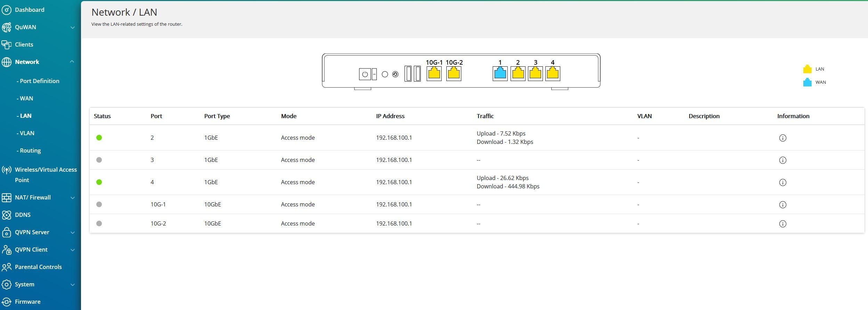Open information icon for port 10G-1

[782, 205]
